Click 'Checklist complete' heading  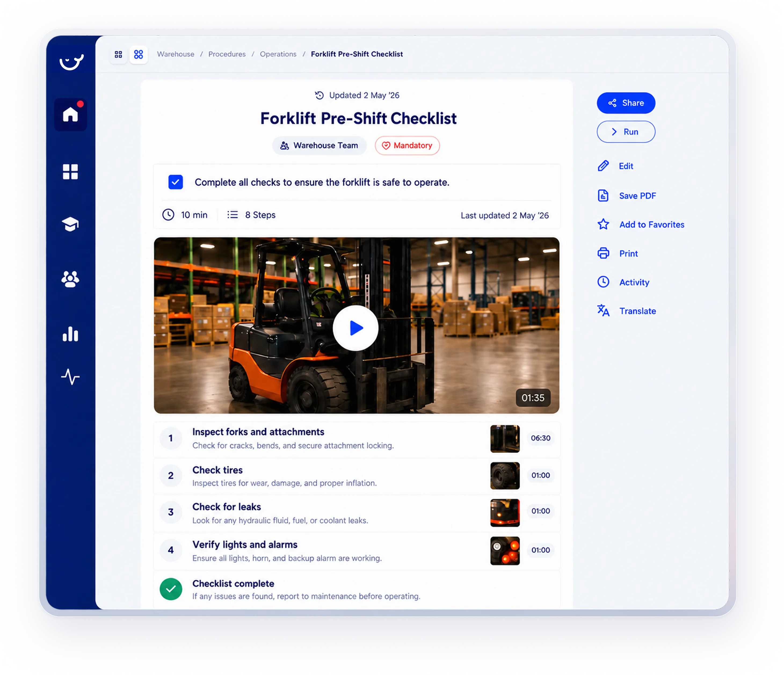click(x=233, y=584)
